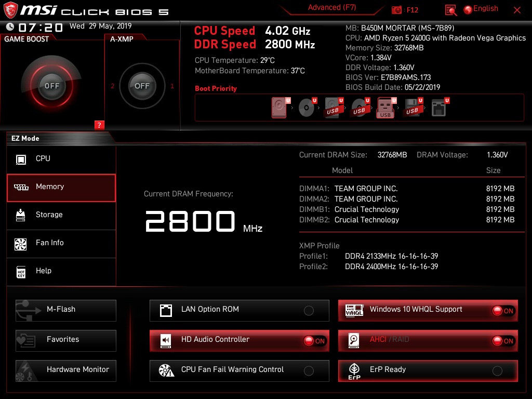This screenshot has width=532, height=399.
Task: Click the LAN Option ROM icon
Action: tap(166, 311)
